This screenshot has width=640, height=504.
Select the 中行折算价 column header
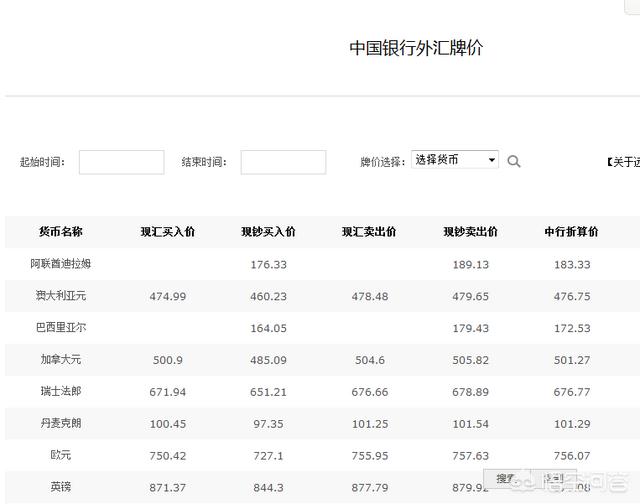[x=571, y=232]
